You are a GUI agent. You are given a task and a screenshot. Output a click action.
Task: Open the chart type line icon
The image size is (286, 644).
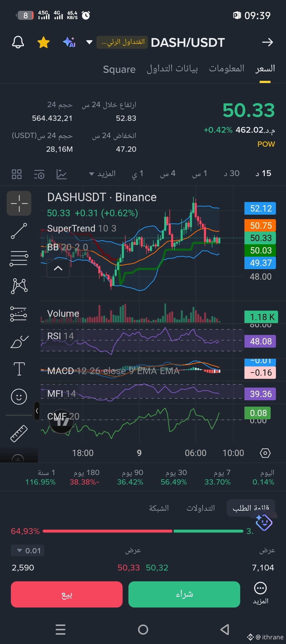61,174
